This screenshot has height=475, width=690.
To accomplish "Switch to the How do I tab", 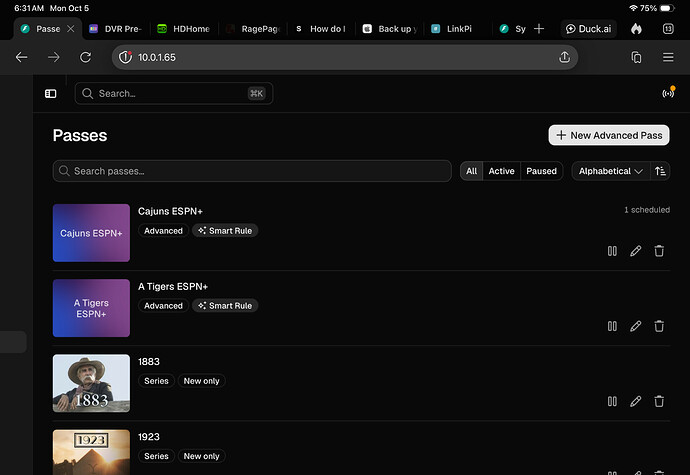I will (x=320, y=29).
